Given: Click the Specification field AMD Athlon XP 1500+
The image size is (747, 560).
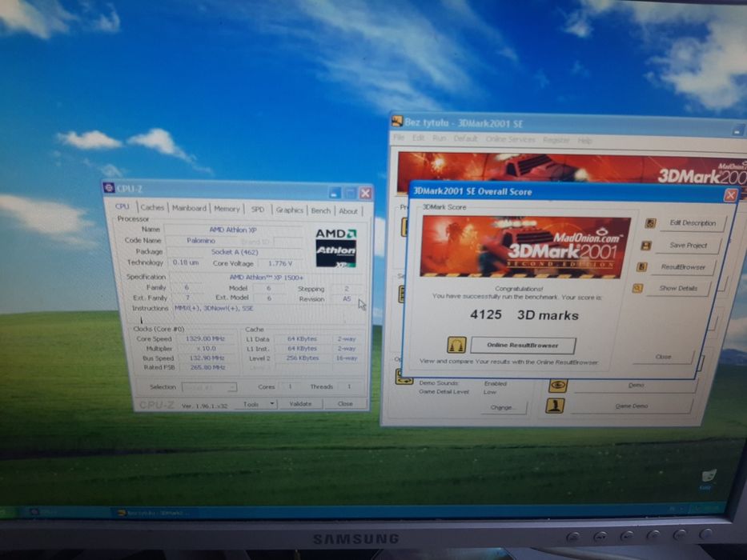Looking at the screenshot, I should 267,277.
